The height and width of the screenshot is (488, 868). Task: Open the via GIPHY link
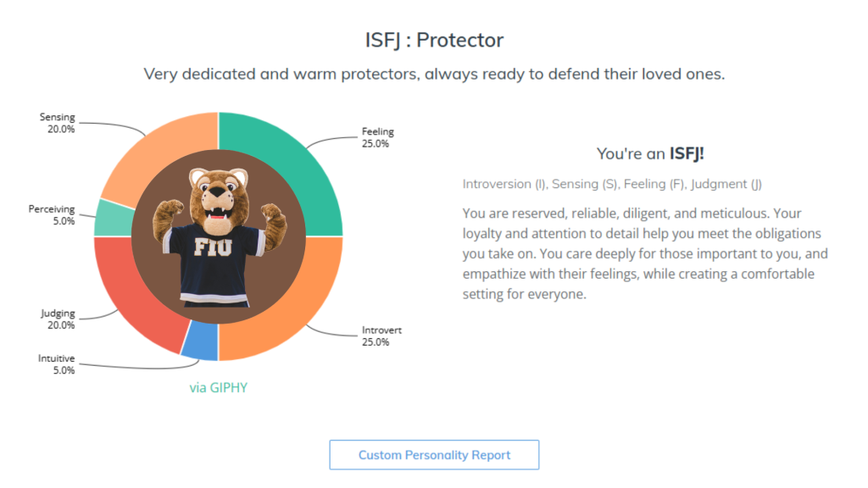click(218, 388)
